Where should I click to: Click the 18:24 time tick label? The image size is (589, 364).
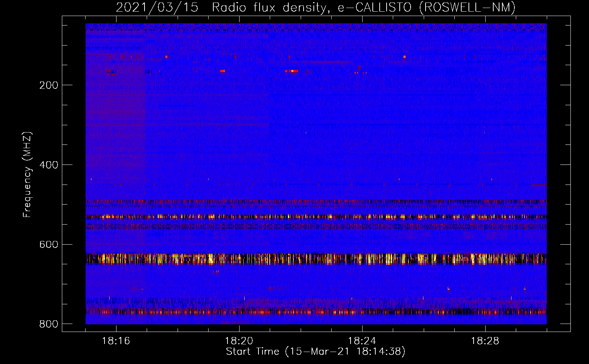pyautogui.click(x=362, y=341)
